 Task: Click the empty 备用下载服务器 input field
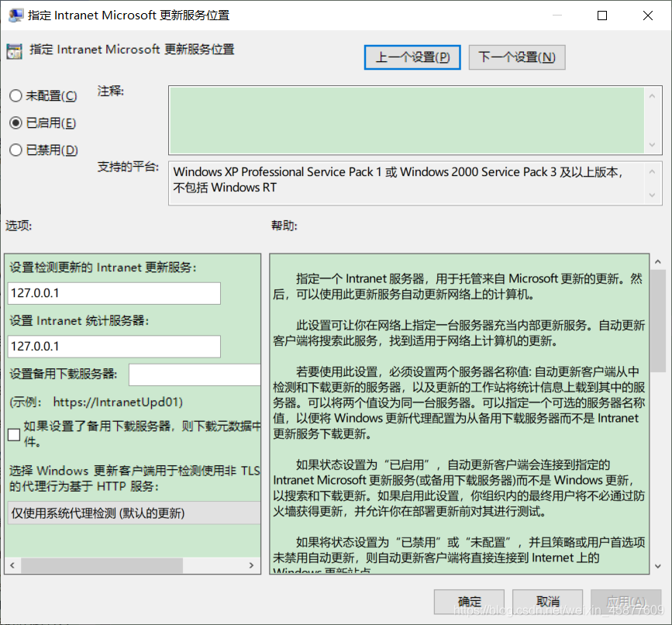point(194,375)
